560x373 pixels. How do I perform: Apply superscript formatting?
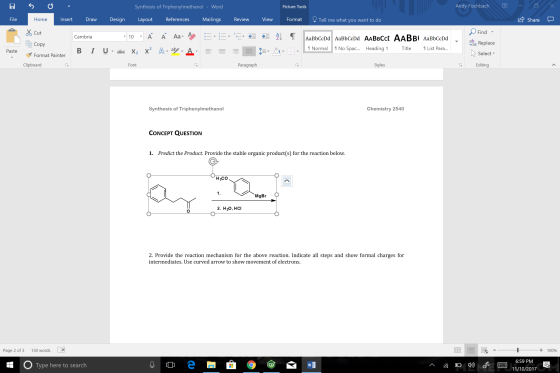[148, 51]
